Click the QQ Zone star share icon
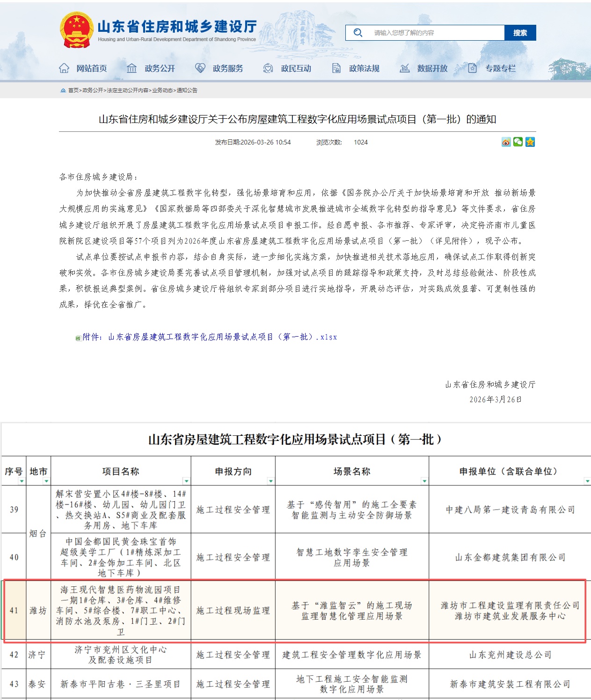Viewport: 591px width, 700px height. [x=530, y=143]
